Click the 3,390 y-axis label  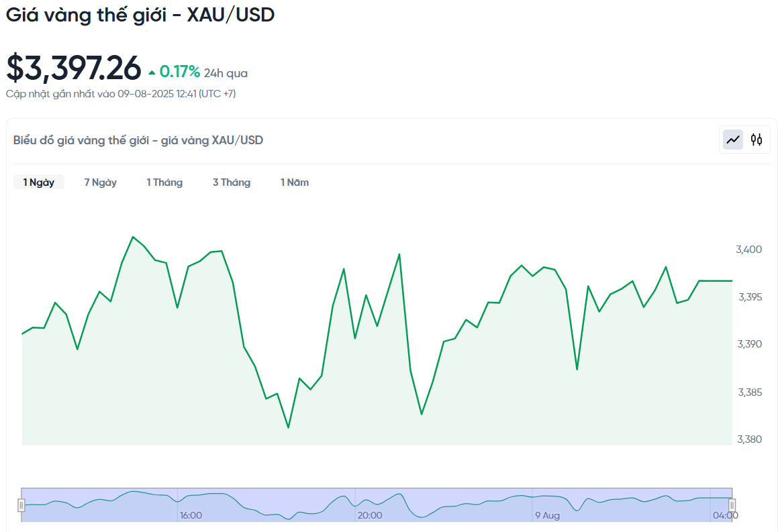click(x=750, y=344)
